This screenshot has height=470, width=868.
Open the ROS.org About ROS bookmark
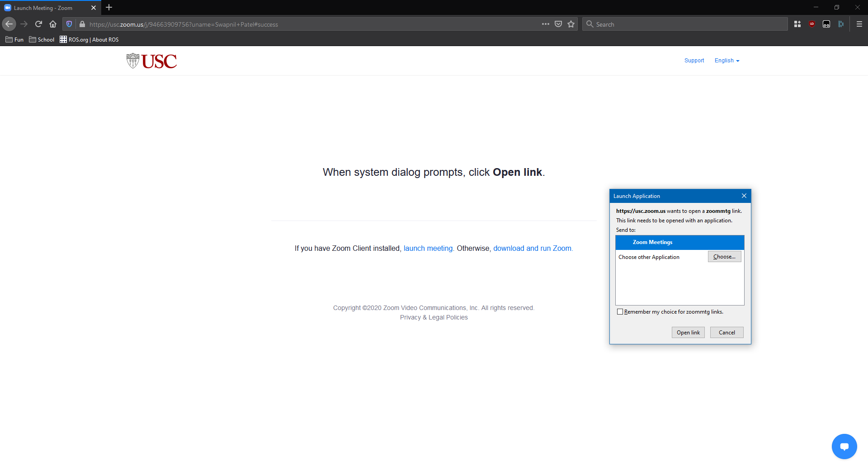tap(89, 40)
